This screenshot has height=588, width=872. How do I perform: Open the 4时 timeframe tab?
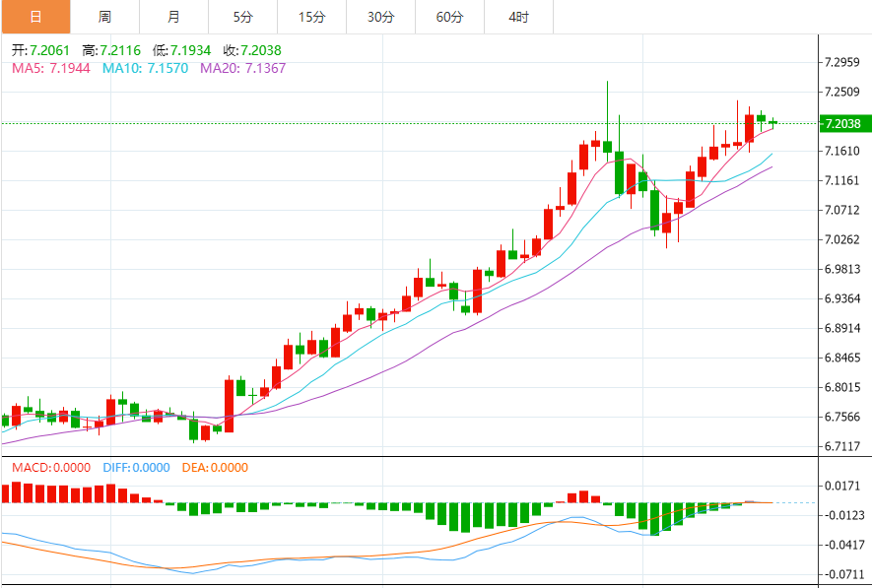click(518, 17)
